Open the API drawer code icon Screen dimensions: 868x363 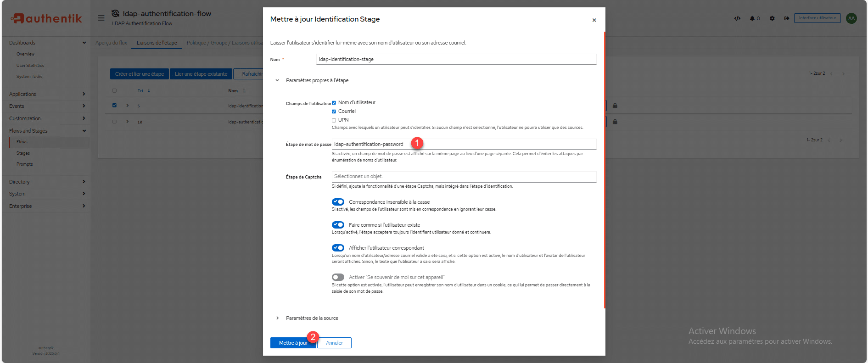[737, 18]
